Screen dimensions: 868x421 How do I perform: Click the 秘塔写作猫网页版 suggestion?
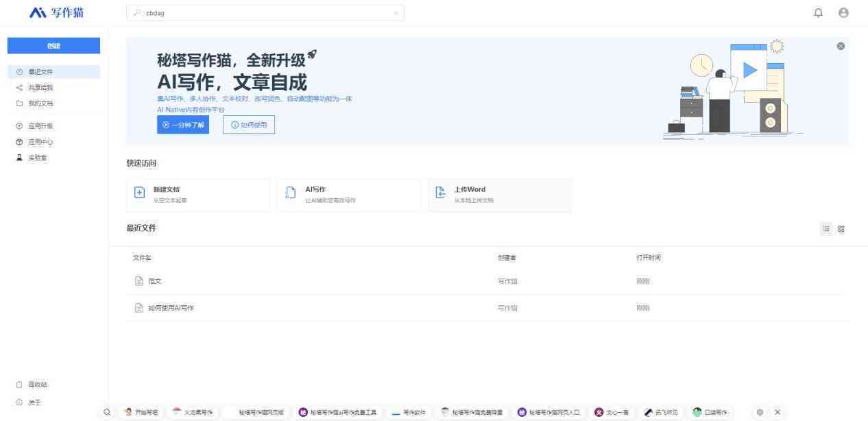coord(256,412)
